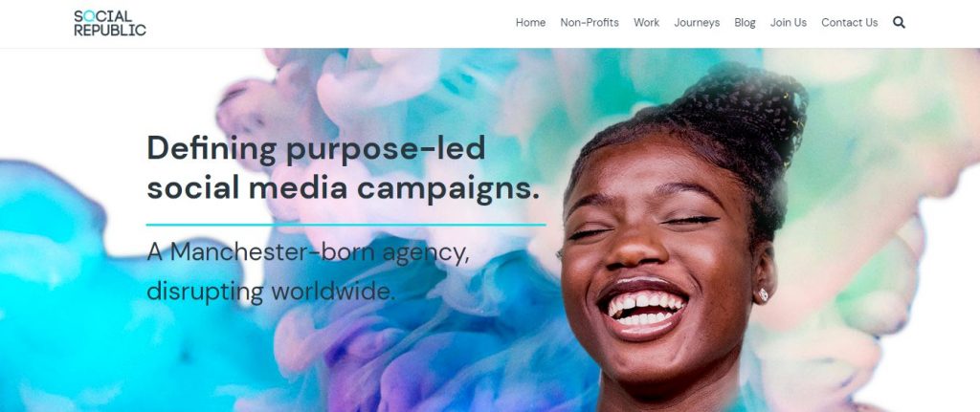
Task: Open the Journeys nav item
Action: coord(697,23)
